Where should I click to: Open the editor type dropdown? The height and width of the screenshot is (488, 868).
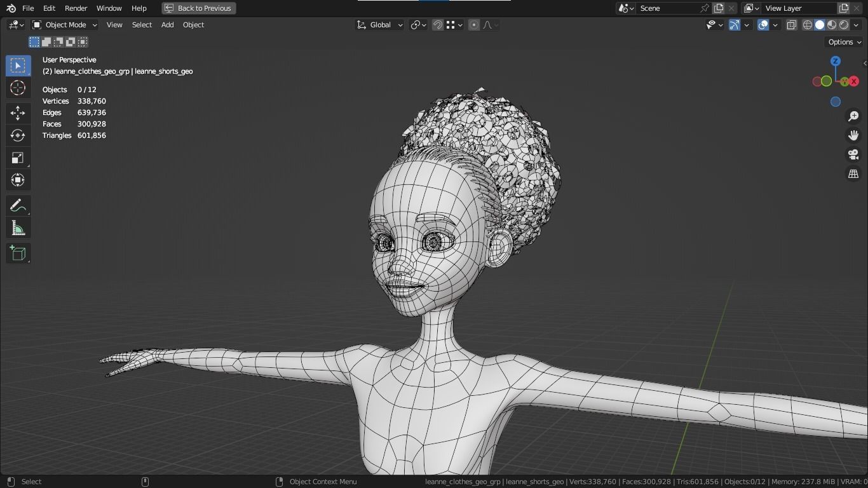[x=16, y=25]
